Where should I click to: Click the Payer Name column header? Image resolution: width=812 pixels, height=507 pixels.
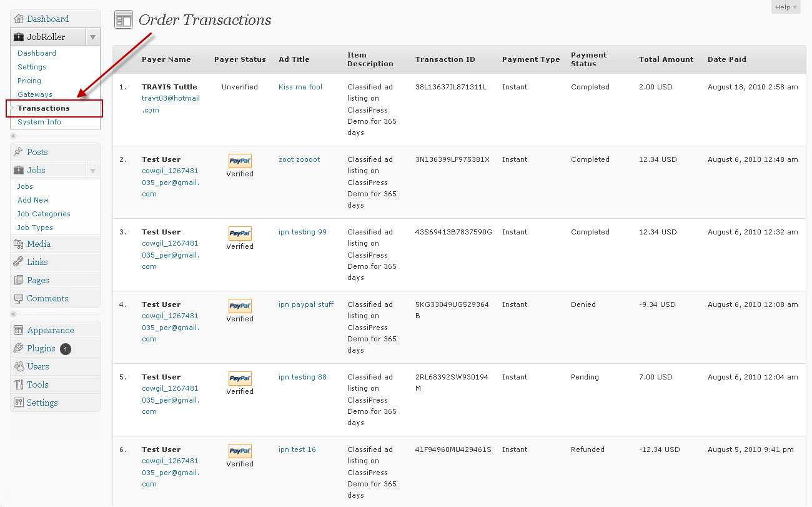166,59
